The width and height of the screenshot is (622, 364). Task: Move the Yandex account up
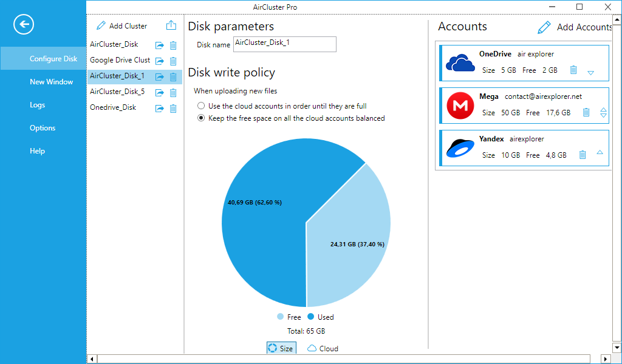(600, 152)
